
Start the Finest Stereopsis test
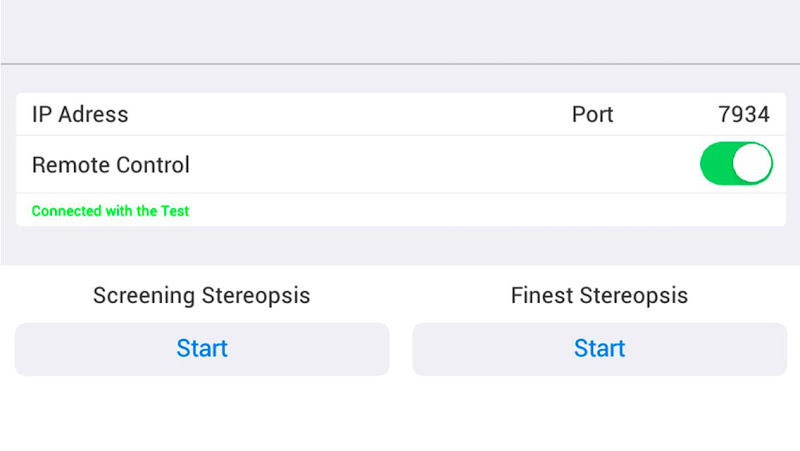pyautogui.click(x=599, y=349)
